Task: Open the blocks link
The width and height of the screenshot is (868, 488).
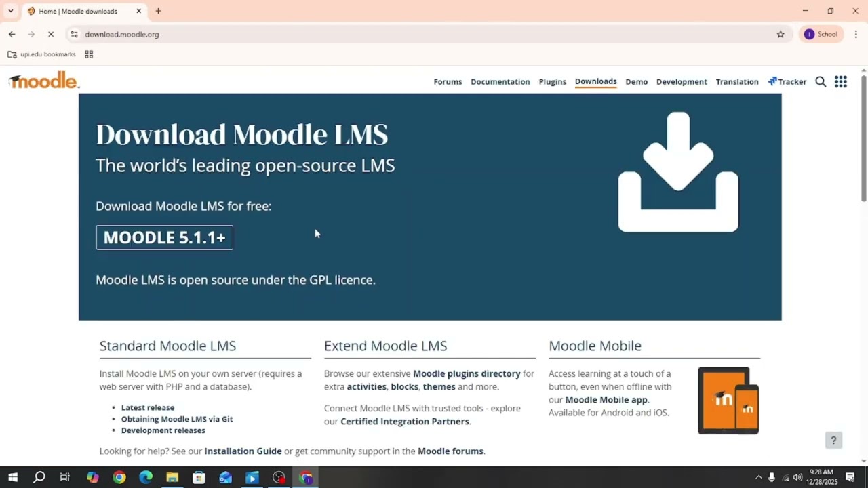Action: point(404,386)
